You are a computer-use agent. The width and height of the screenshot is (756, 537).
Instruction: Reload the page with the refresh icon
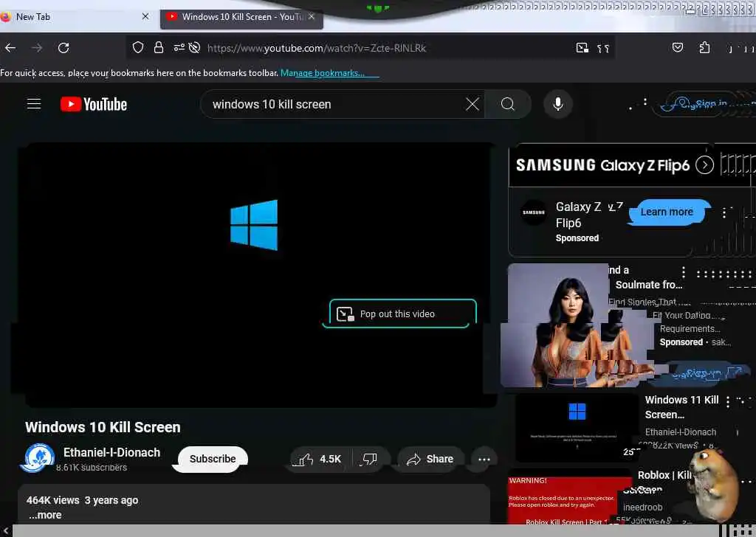(x=63, y=48)
